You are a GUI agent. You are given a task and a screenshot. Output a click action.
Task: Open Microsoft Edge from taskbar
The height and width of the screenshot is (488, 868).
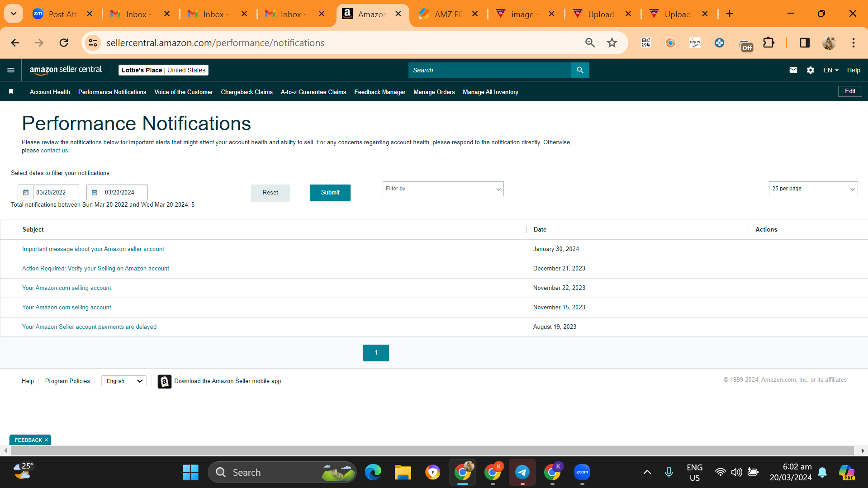click(x=373, y=472)
